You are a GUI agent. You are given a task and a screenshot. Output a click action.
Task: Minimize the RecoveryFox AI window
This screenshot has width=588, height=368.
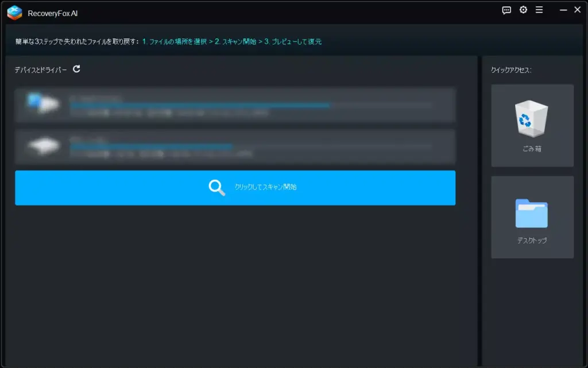tap(563, 10)
